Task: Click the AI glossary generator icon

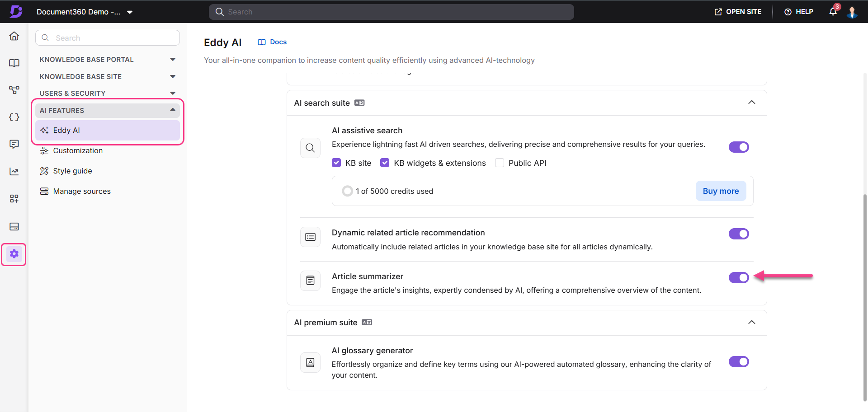Action: coord(310,362)
